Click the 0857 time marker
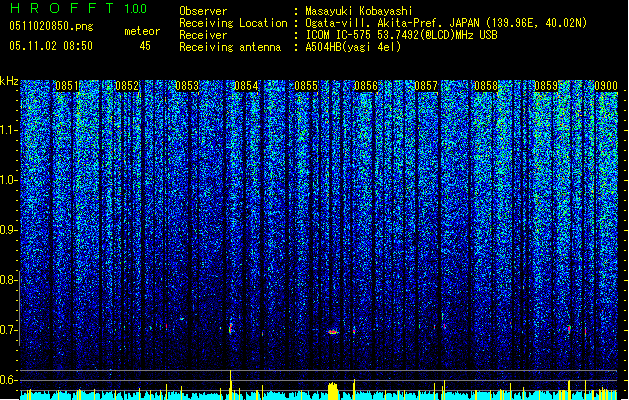629x400 pixels. [426, 86]
